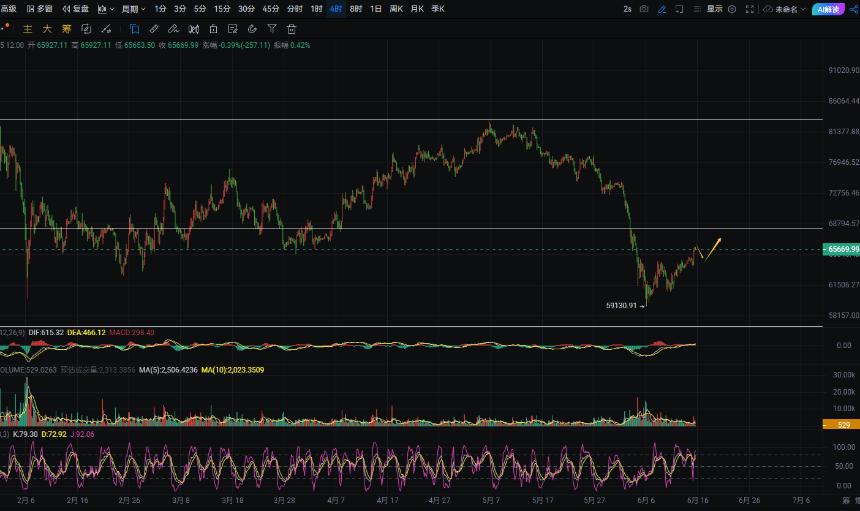Image resolution: width=860 pixels, height=511 pixels.
Task: Click the MA(10):2,023.3509 volume label
Action: 233,370
